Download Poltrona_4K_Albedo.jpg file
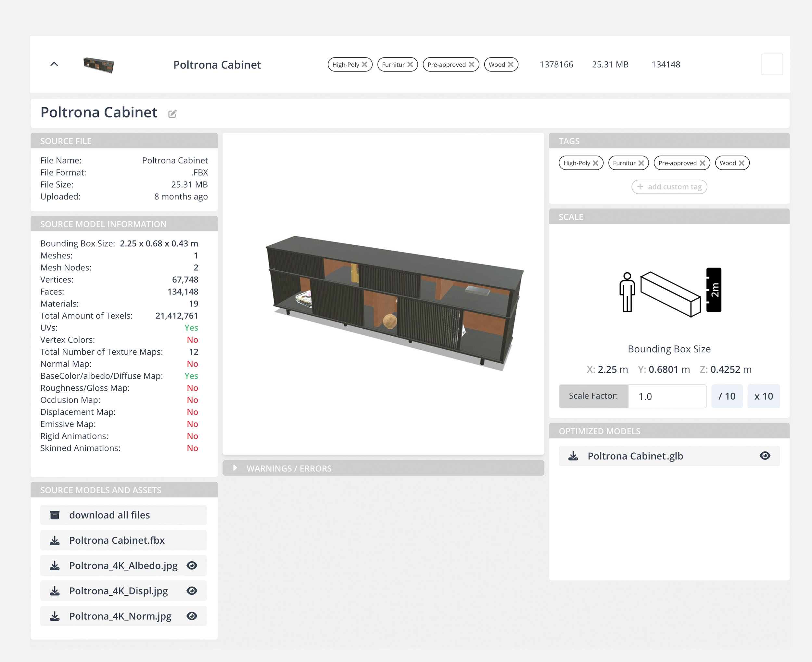The height and width of the screenshot is (662, 812). [x=55, y=565]
